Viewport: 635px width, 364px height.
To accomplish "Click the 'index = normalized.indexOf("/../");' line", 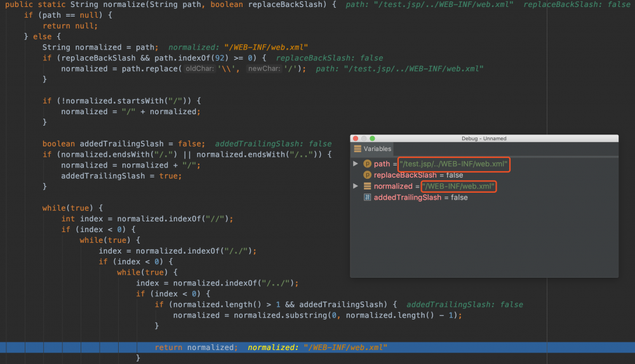I will pos(217,283).
